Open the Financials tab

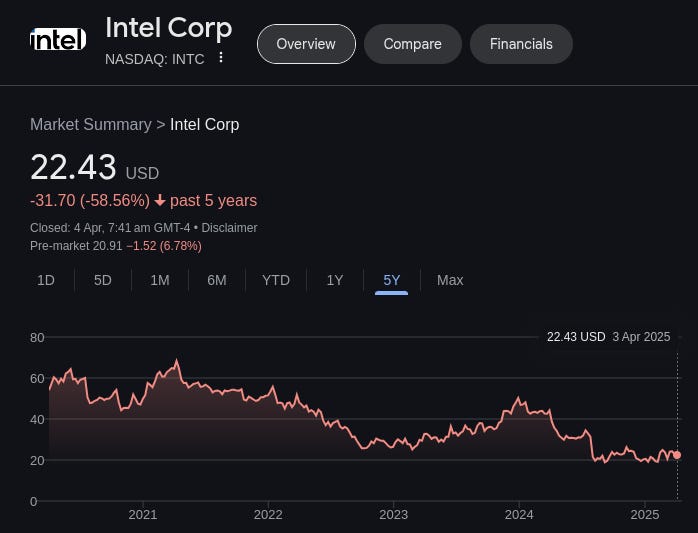[521, 44]
